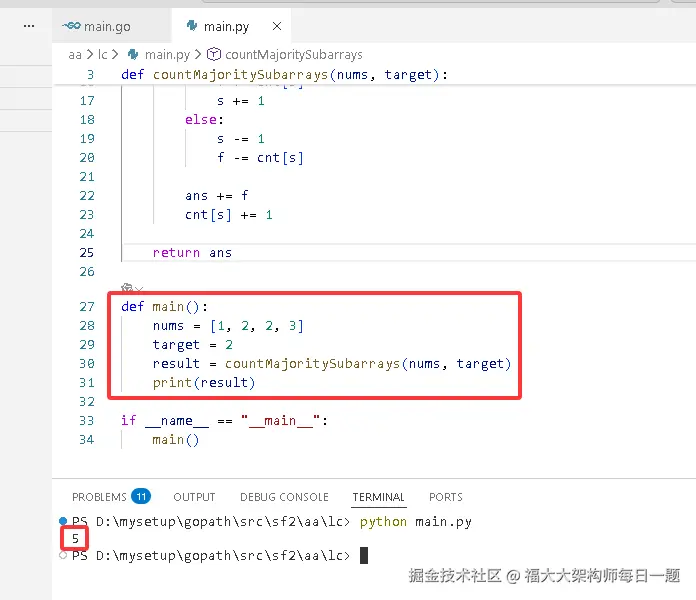Open the PORTS panel tab

coord(446,497)
